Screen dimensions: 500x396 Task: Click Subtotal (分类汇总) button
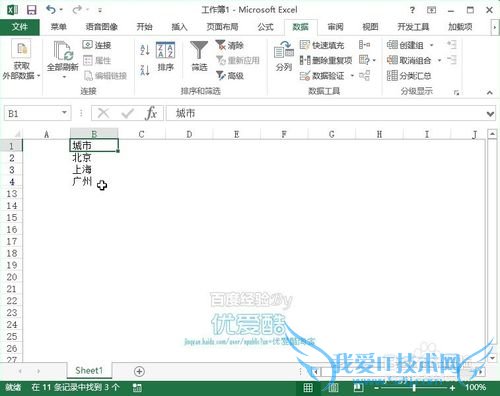click(409, 76)
